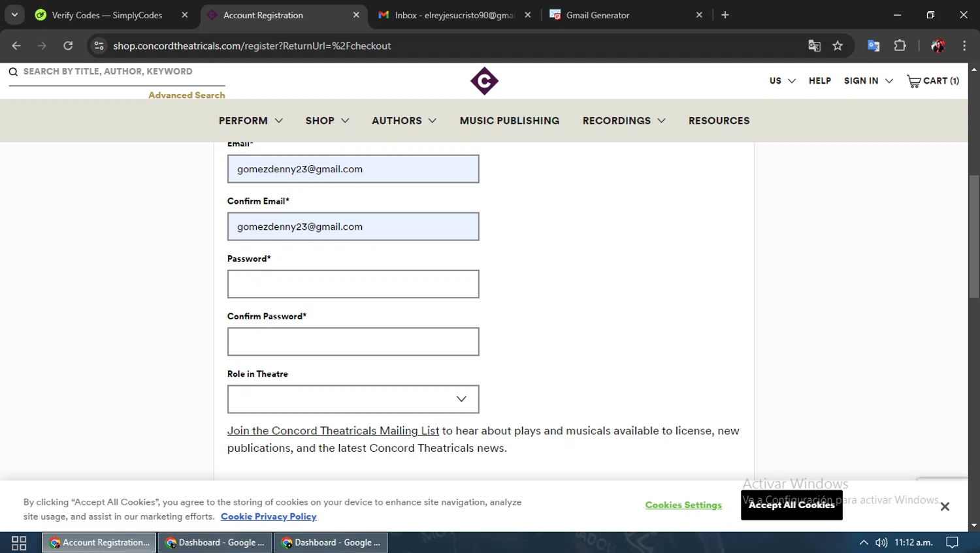Bookmark this page with the star icon

(838, 46)
